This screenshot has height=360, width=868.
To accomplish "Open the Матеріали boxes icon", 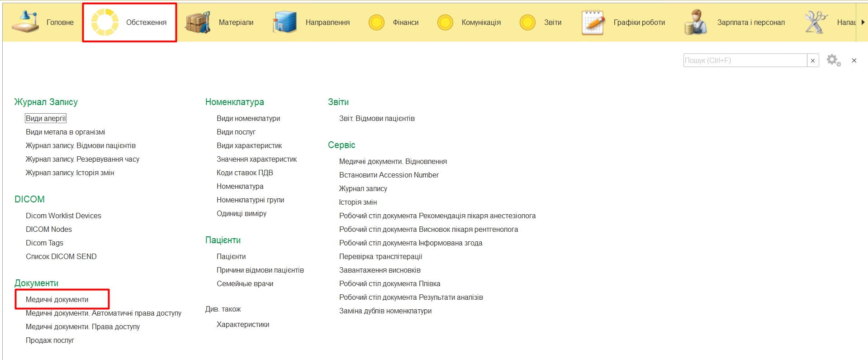I will click(198, 22).
